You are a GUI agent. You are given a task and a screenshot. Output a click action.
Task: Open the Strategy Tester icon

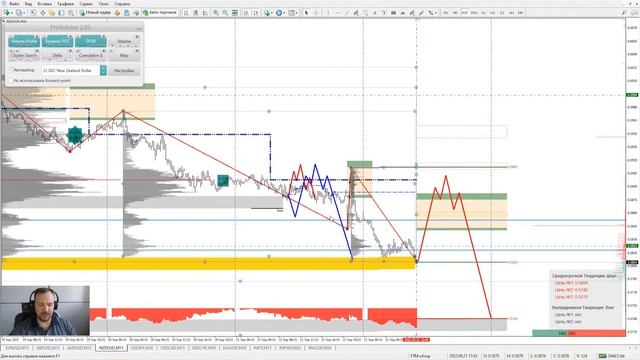pyautogui.click(x=71, y=13)
